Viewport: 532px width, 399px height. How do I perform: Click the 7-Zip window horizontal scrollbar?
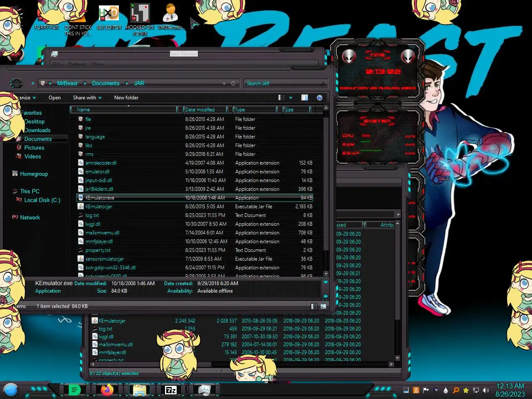tap(242, 364)
